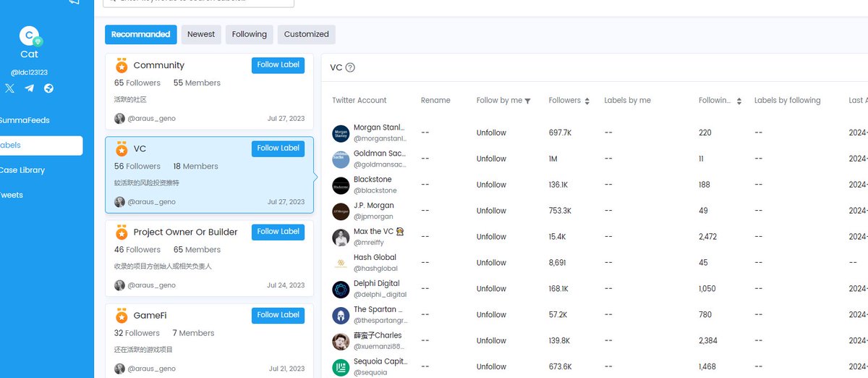Unfollow Morgan Stanley
The height and width of the screenshot is (378, 868).
pyautogui.click(x=491, y=133)
